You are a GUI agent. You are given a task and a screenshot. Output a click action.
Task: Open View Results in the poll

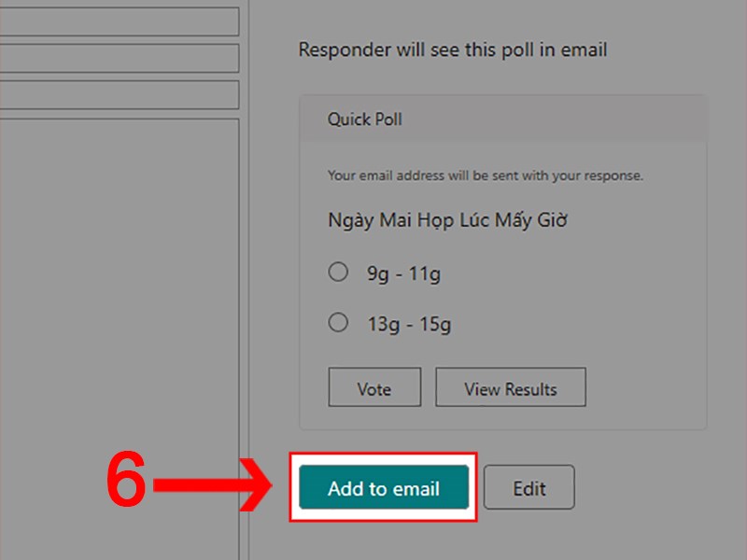point(511,387)
